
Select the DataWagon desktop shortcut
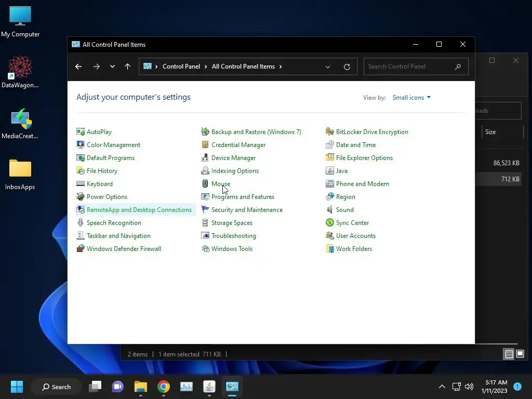(20, 72)
